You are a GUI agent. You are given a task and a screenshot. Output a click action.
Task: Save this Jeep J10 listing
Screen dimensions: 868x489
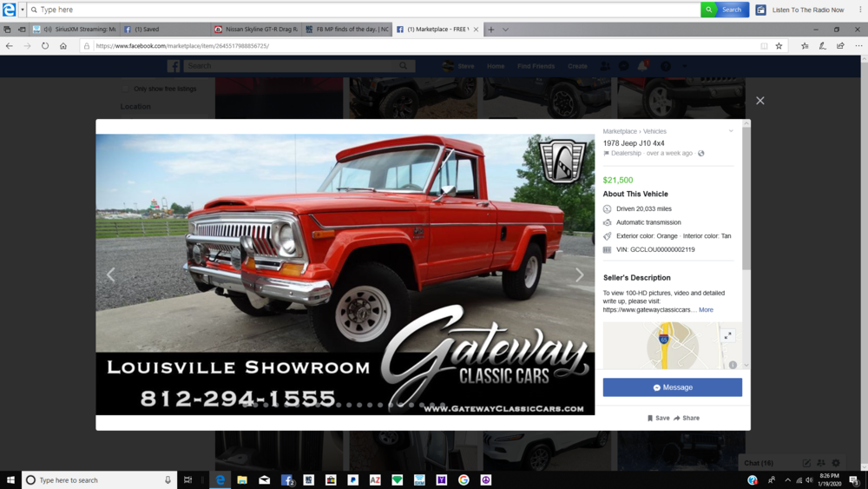point(658,418)
